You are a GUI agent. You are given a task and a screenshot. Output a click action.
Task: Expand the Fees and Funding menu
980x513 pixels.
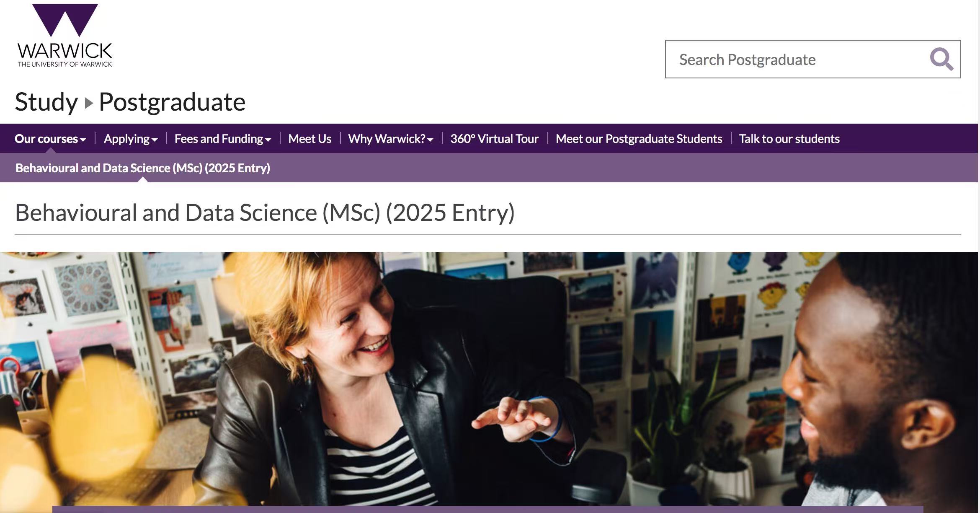(222, 139)
